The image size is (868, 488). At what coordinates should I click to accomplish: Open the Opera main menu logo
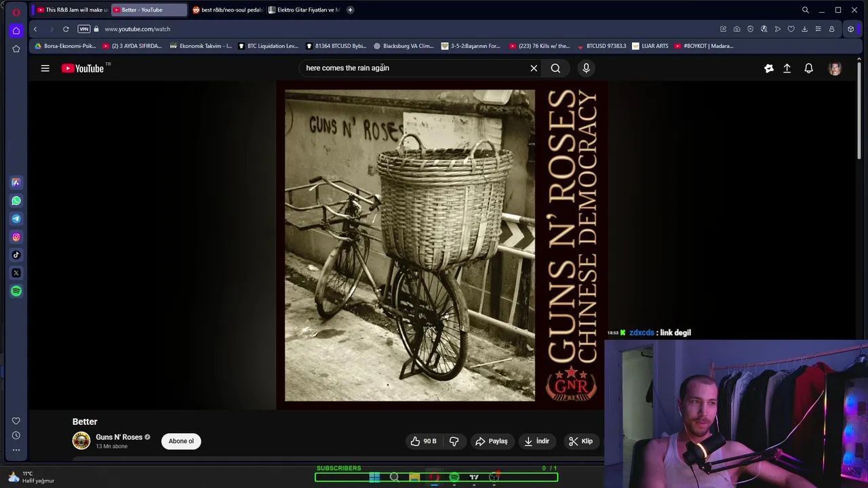(16, 12)
